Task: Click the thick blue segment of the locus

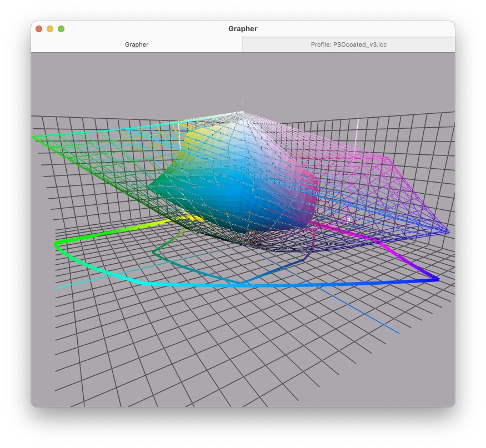Action: (x=389, y=282)
